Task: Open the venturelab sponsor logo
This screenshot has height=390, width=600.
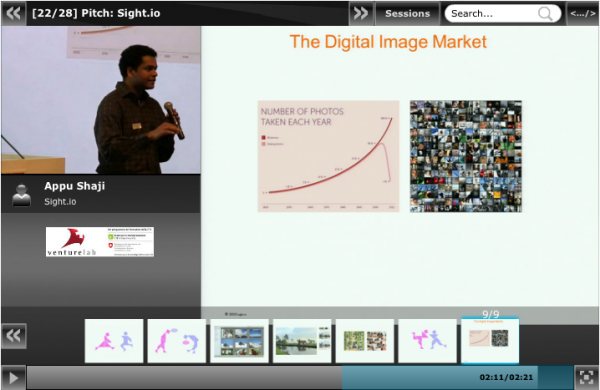Action: pyautogui.click(x=100, y=242)
